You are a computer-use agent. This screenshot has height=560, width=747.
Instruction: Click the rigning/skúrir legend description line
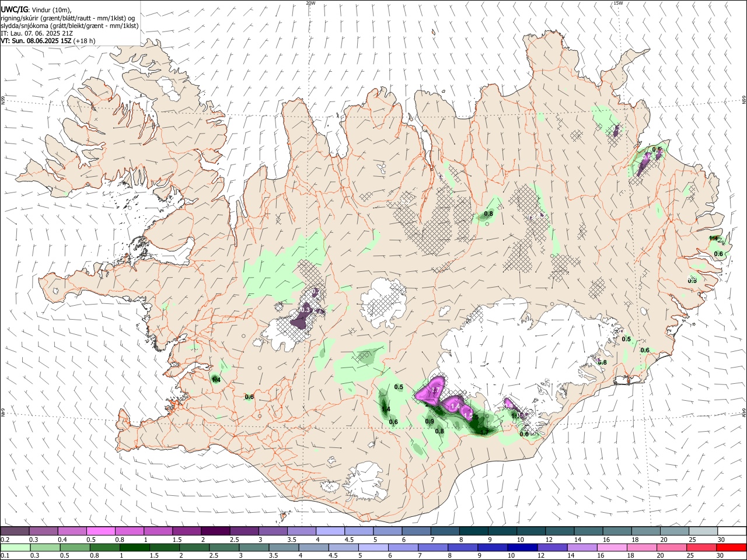click(x=68, y=18)
